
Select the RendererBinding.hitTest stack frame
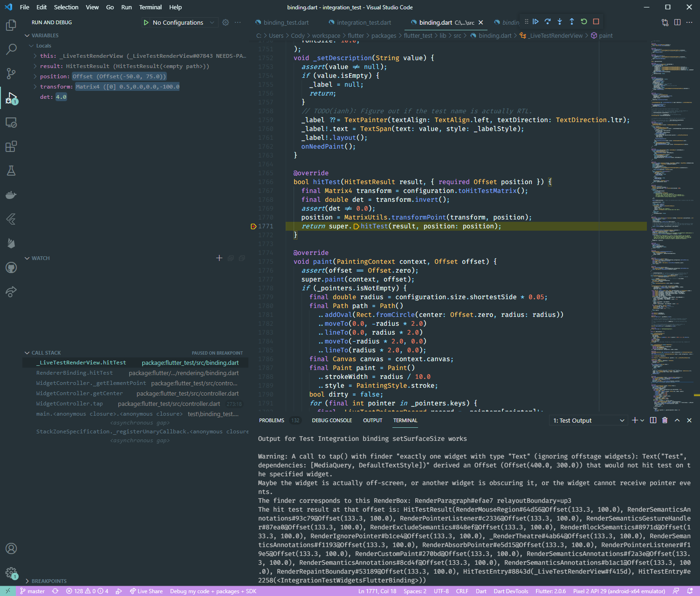(x=135, y=373)
